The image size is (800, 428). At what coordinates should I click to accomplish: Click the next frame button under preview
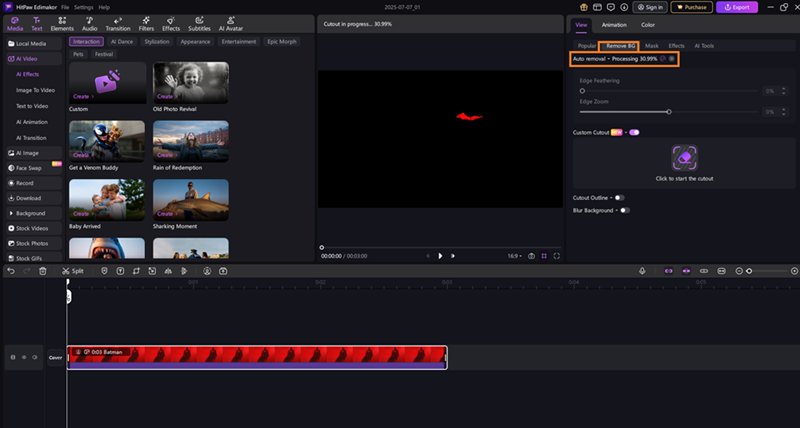point(453,256)
